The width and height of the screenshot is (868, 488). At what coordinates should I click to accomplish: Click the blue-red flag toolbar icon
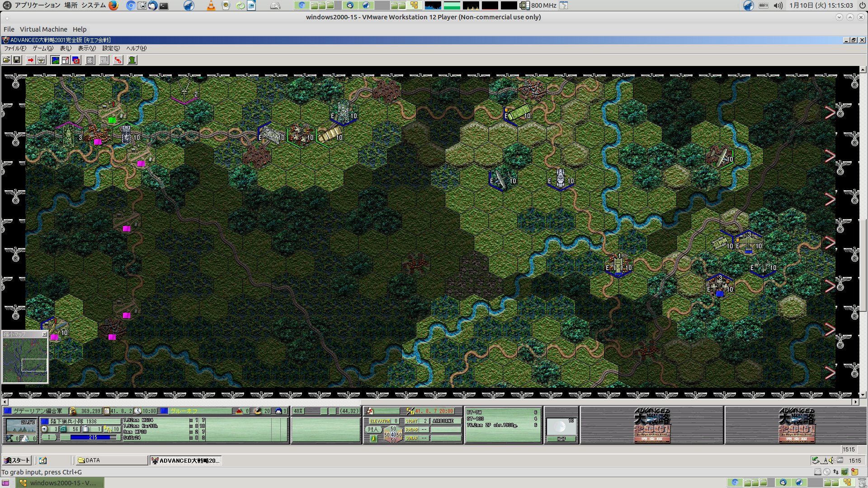pyautogui.click(x=76, y=60)
